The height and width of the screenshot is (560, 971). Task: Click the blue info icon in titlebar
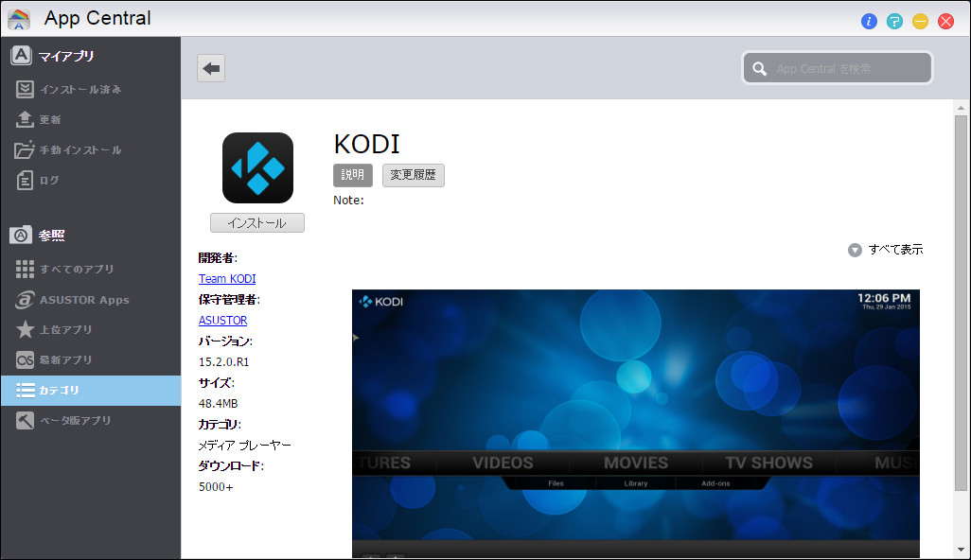[869, 21]
